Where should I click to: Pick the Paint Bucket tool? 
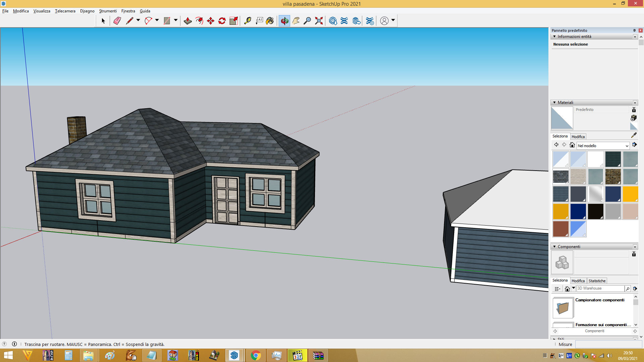(270, 21)
